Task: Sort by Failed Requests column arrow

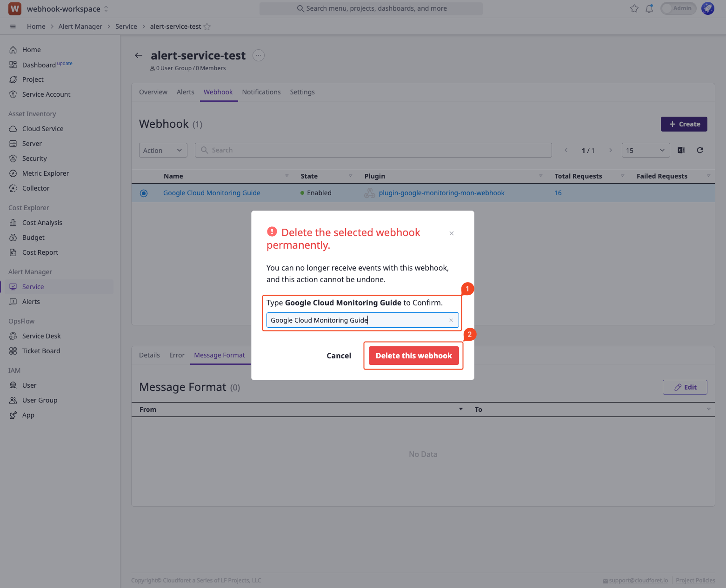Action: click(x=709, y=176)
